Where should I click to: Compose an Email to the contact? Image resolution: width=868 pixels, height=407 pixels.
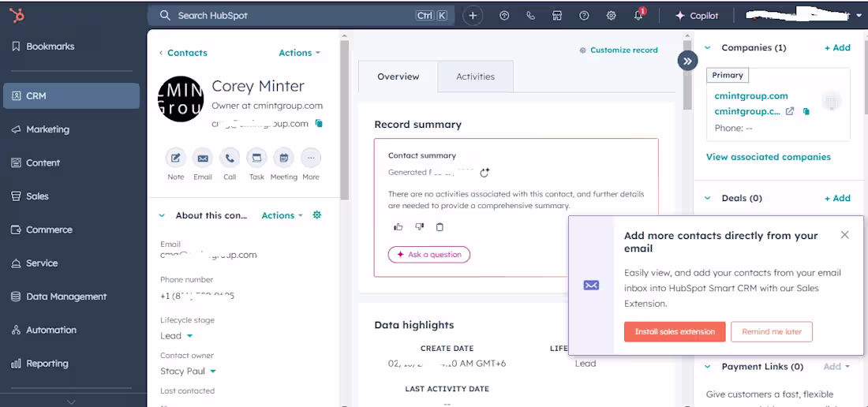coord(203,159)
